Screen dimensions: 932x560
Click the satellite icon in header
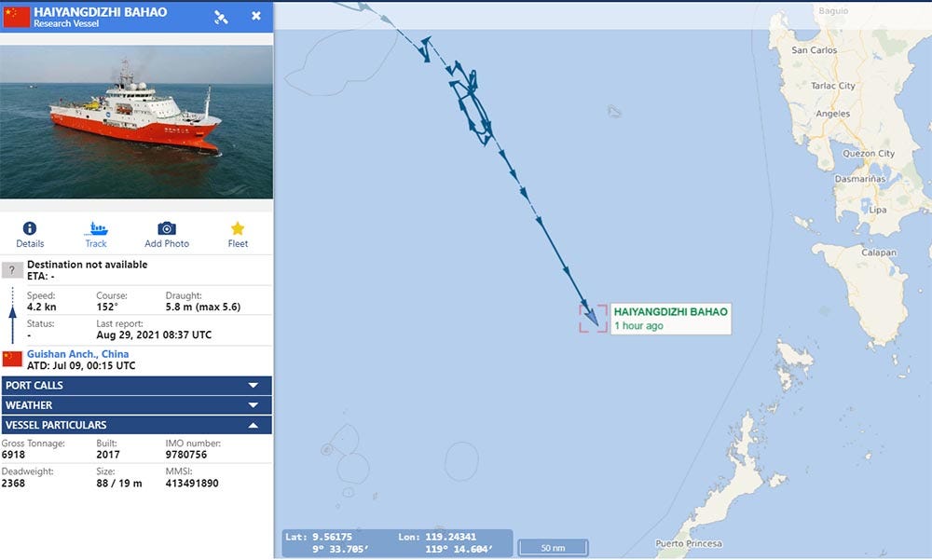[x=221, y=18]
